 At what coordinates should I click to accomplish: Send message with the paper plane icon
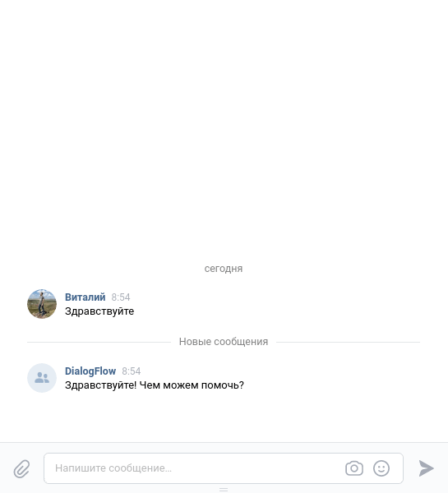pos(426,468)
